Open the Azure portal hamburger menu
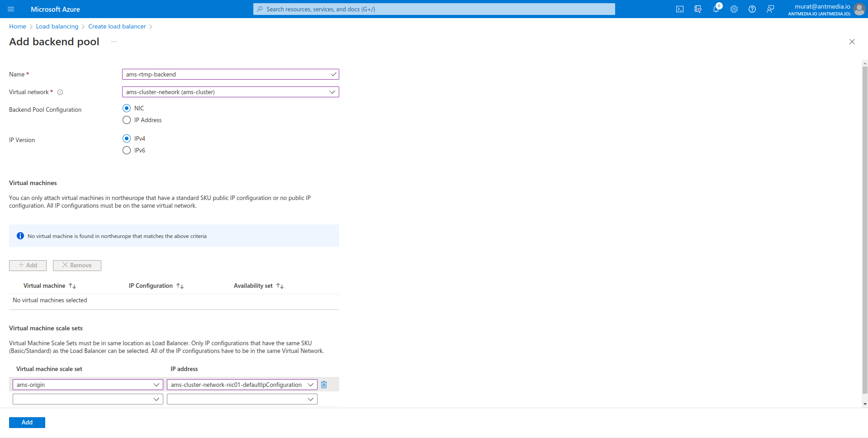Image resolution: width=868 pixels, height=438 pixels. [11, 9]
